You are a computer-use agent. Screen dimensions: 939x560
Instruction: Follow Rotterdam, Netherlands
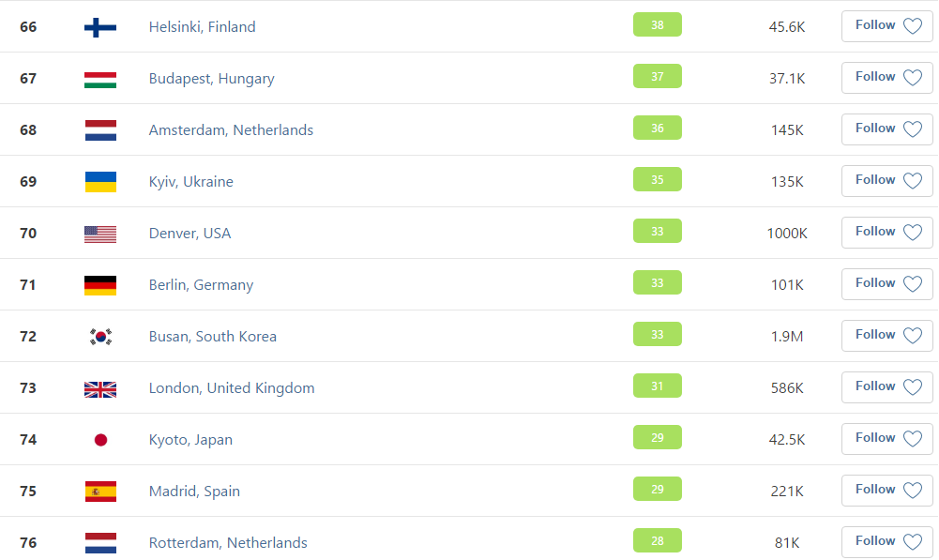886,541
